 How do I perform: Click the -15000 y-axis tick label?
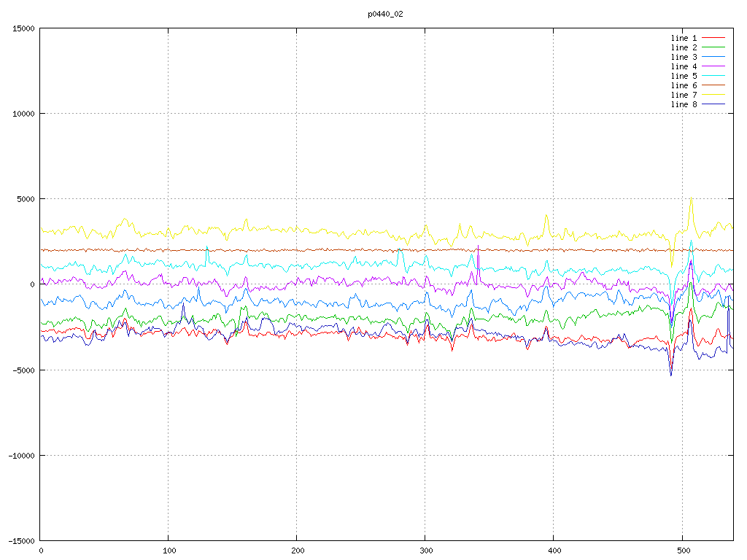(20, 540)
